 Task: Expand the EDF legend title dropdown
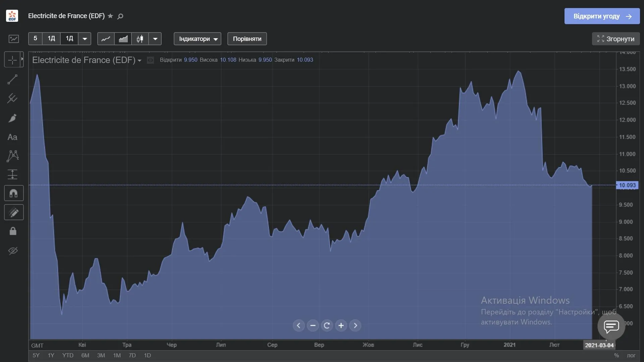pyautogui.click(x=140, y=61)
